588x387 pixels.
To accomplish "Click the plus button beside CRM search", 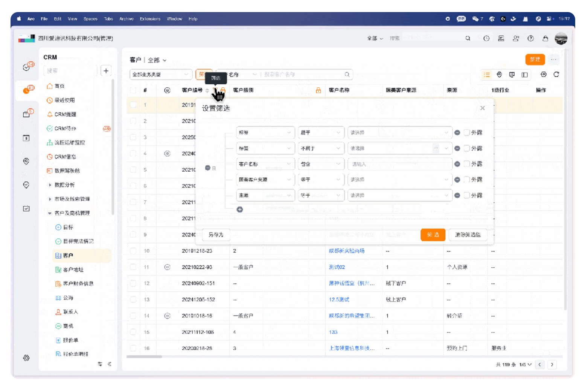I will 106,71.
